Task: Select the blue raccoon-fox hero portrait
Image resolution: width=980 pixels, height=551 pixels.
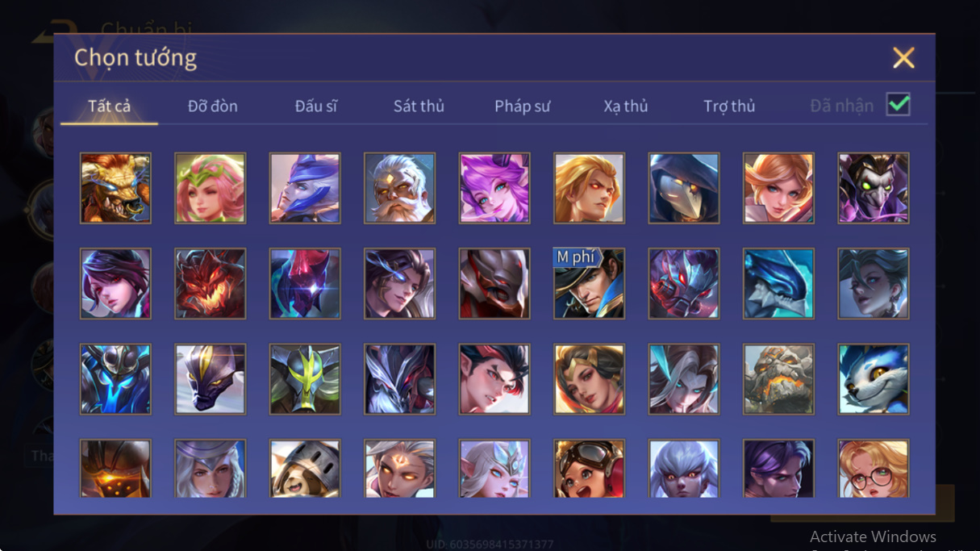Action: point(874,378)
